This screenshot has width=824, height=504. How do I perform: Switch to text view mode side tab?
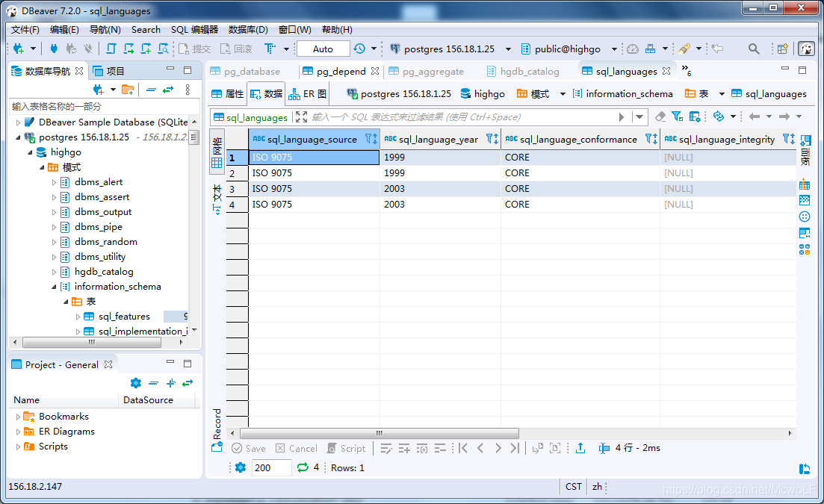click(217, 199)
